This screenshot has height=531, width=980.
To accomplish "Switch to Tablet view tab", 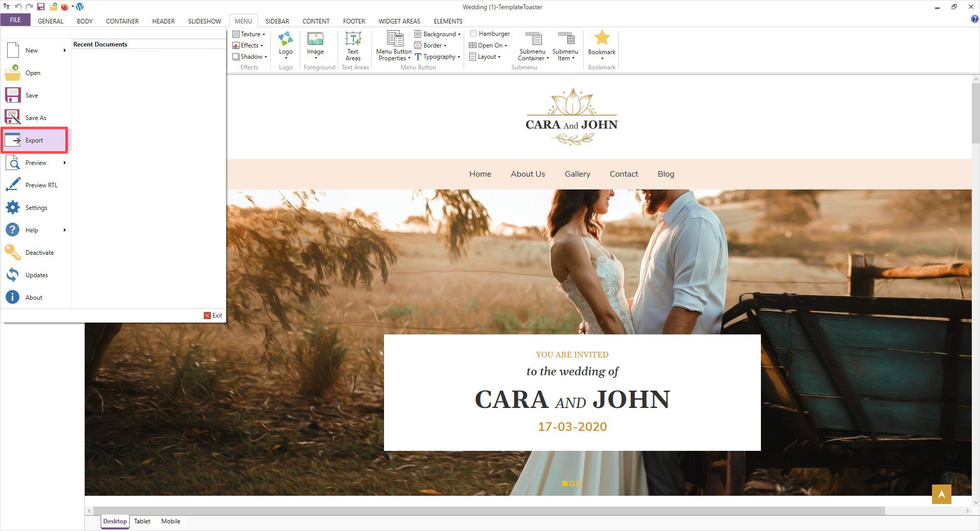I will (x=142, y=521).
